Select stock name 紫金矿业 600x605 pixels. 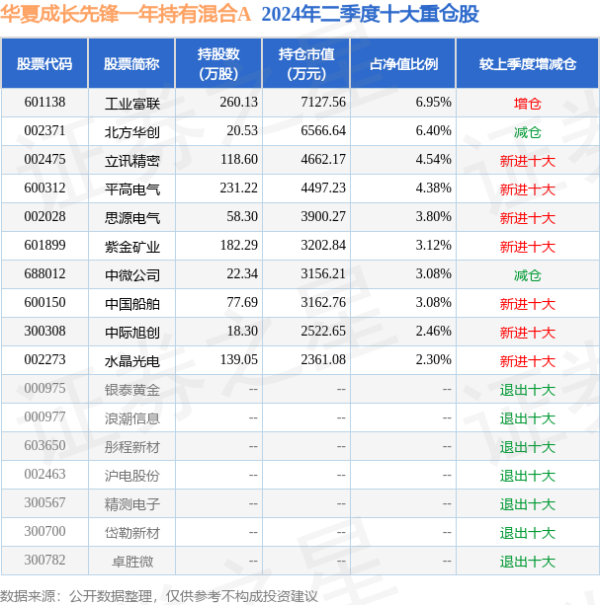(132, 246)
